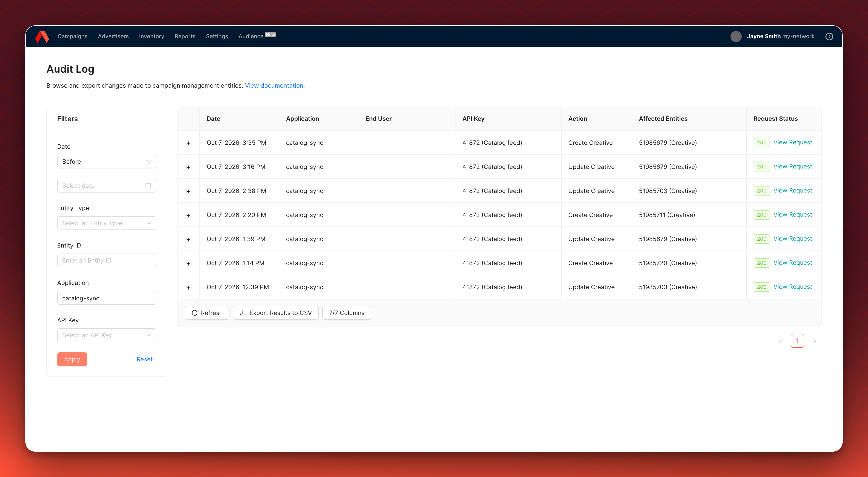The image size is (868, 477).
Task: Click the red logo in the navbar
Action: [42, 36]
